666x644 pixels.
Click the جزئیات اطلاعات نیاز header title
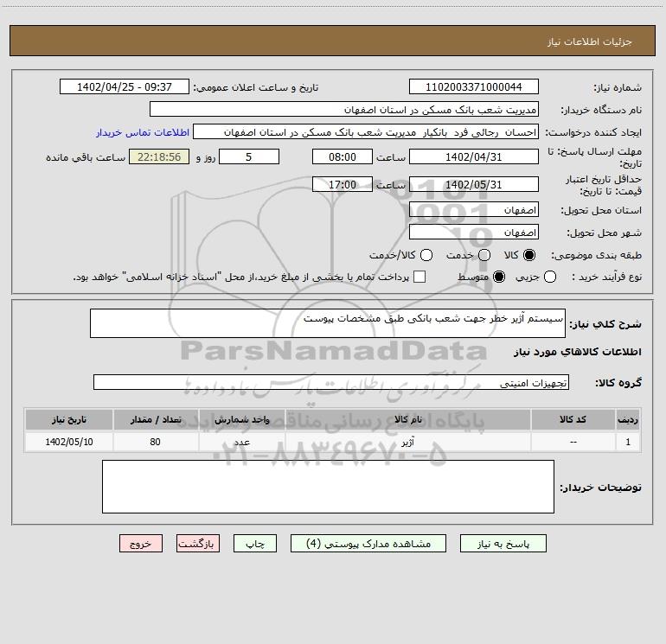point(590,41)
